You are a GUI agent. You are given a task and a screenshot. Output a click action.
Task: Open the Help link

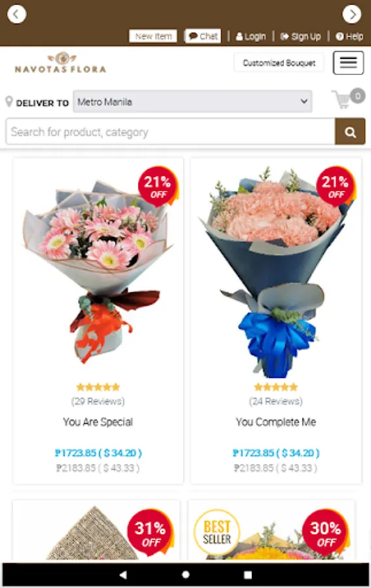click(349, 37)
